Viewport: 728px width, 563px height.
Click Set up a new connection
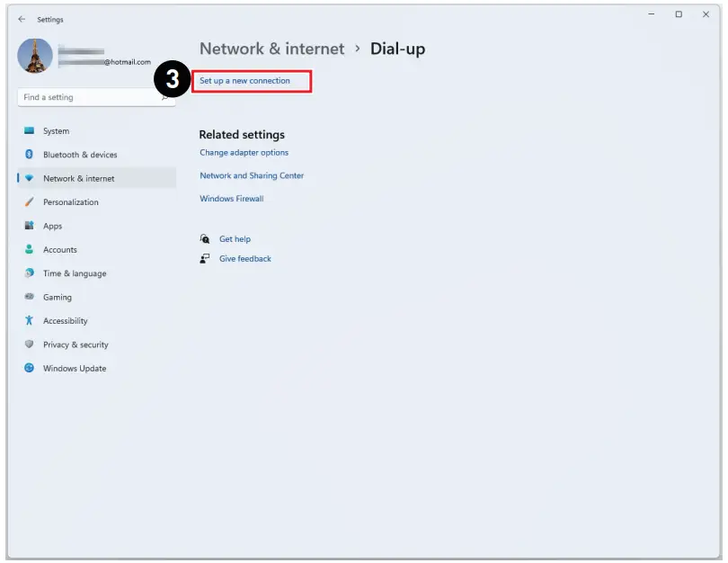click(245, 81)
